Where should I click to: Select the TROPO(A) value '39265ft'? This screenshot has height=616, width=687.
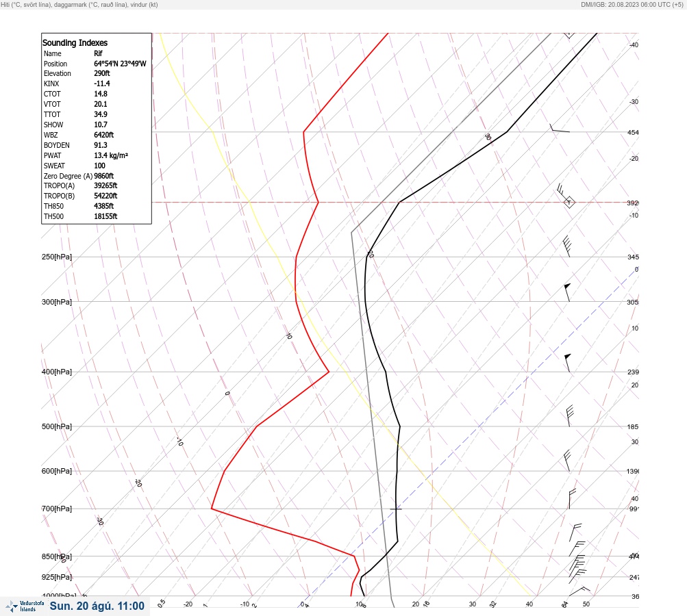tap(105, 185)
